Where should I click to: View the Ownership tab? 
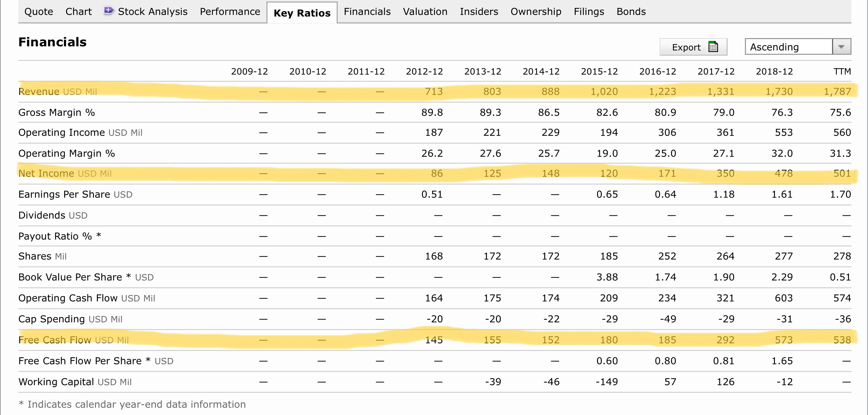(x=536, y=12)
